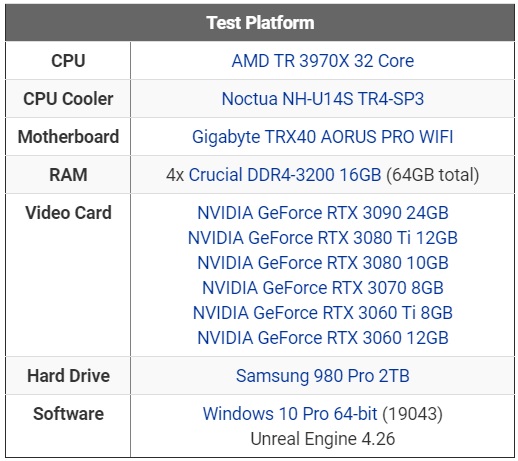Click NVIDIA GeForce RTX 3060 Ti 8GB
The height and width of the screenshot is (461, 518).
(x=323, y=313)
